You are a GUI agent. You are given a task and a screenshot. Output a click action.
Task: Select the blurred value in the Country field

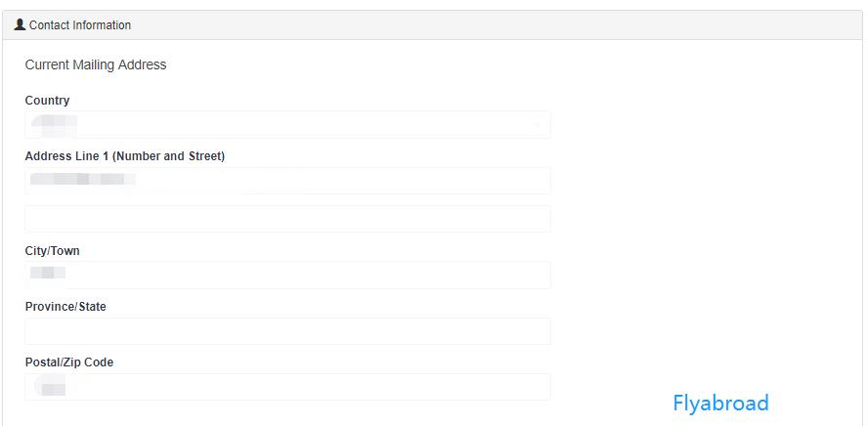pyautogui.click(x=54, y=124)
